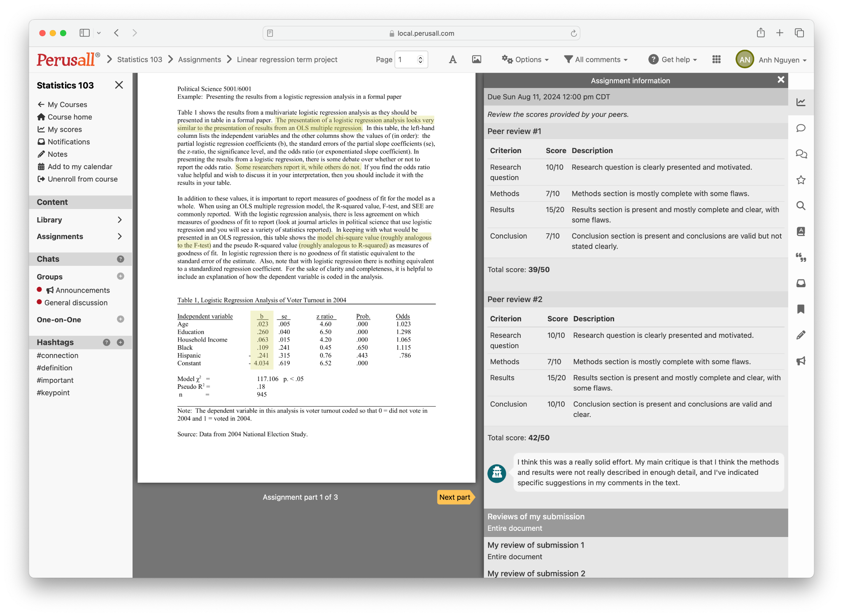Open the analytics chart panel
The image size is (843, 616).
801,102
